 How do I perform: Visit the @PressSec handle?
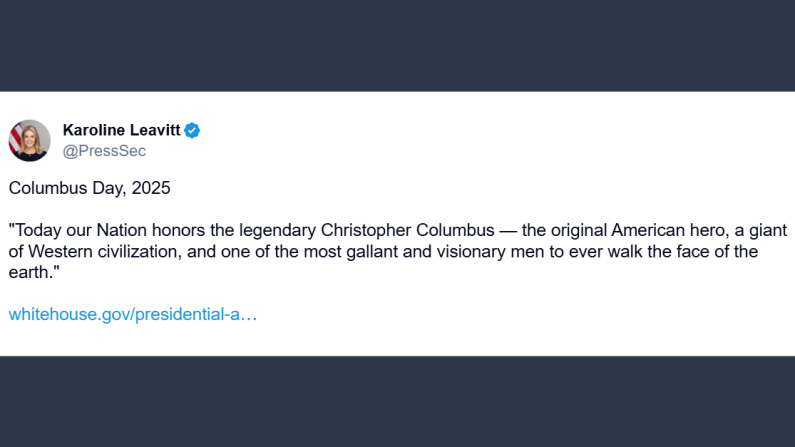click(104, 151)
